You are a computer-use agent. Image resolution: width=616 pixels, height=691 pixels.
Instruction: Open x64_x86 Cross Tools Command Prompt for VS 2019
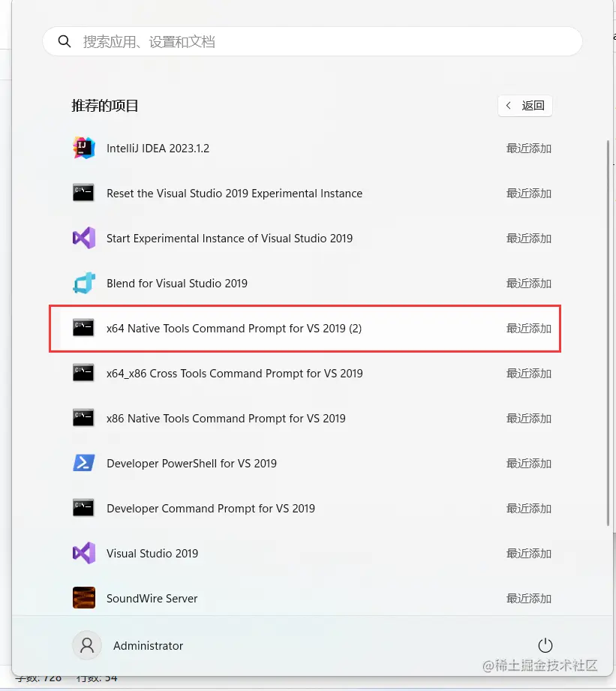(234, 374)
